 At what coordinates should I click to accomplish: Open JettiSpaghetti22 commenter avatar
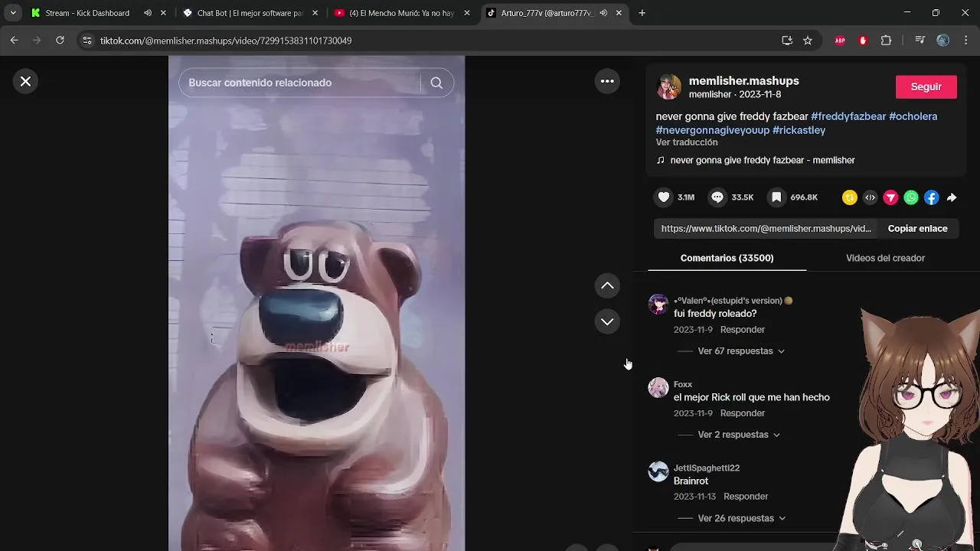[x=658, y=471]
